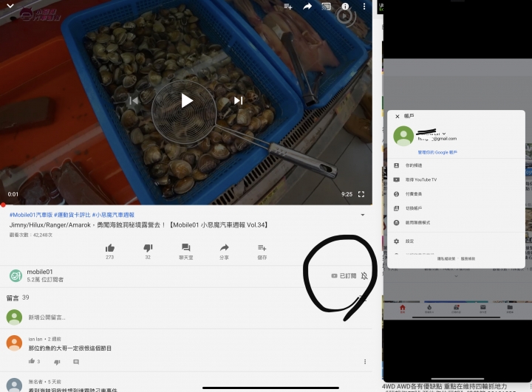The height and width of the screenshot is (392, 532).
Task: Open the video info cards icon
Action: coord(345,7)
